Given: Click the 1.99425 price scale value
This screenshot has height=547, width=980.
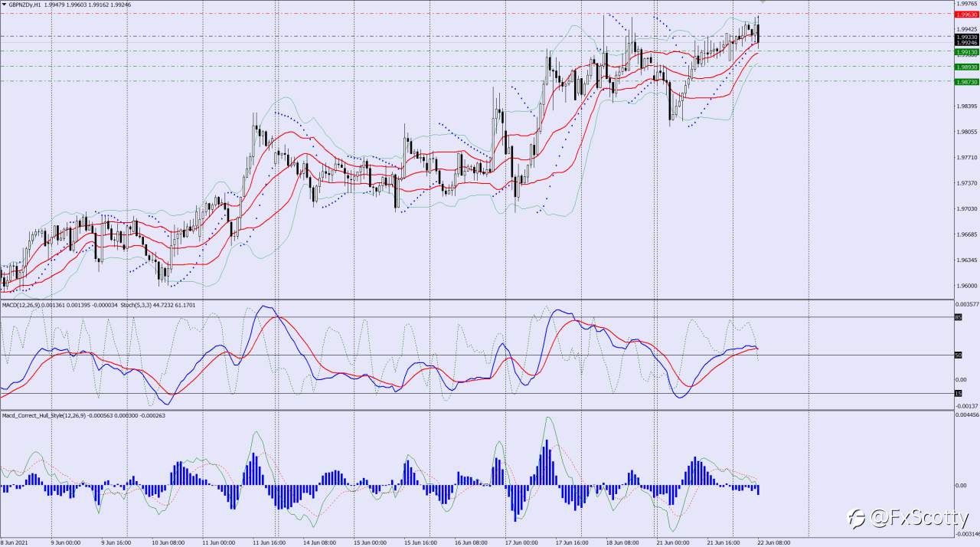Looking at the screenshot, I should pos(968,29).
